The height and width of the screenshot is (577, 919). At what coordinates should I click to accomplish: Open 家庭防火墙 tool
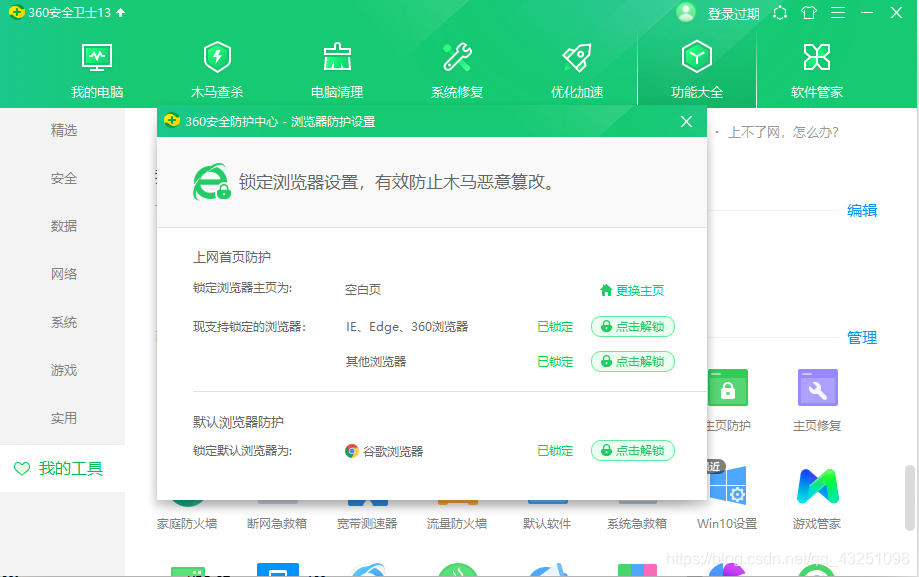click(x=187, y=523)
